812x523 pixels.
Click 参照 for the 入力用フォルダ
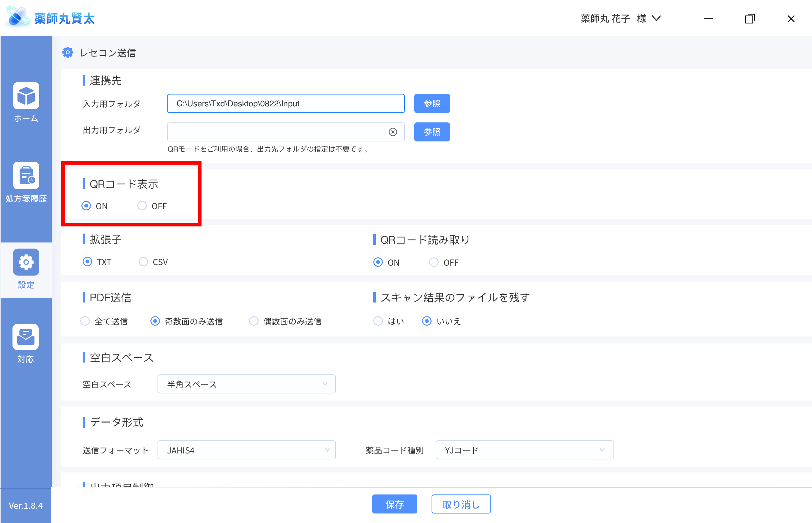432,103
